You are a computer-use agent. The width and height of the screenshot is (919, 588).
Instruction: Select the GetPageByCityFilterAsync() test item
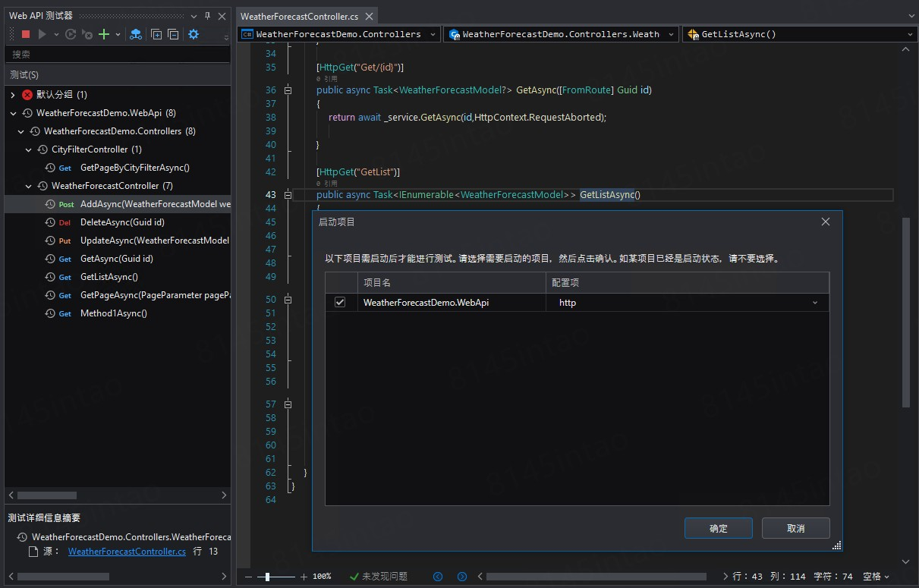(x=135, y=168)
